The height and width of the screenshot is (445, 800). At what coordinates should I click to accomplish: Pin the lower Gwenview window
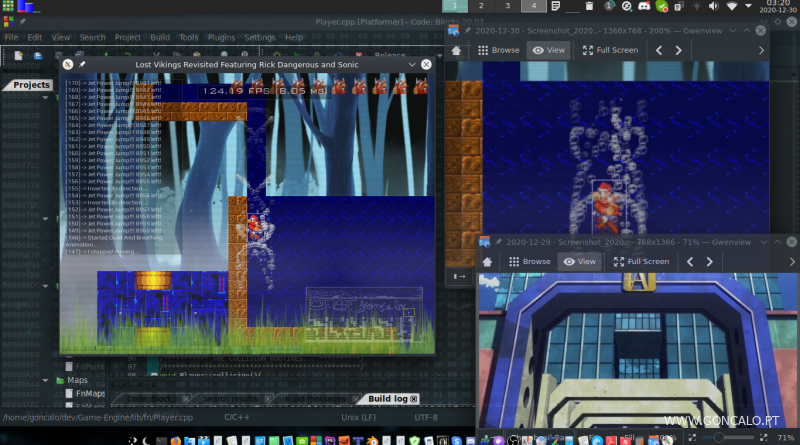click(498, 242)
